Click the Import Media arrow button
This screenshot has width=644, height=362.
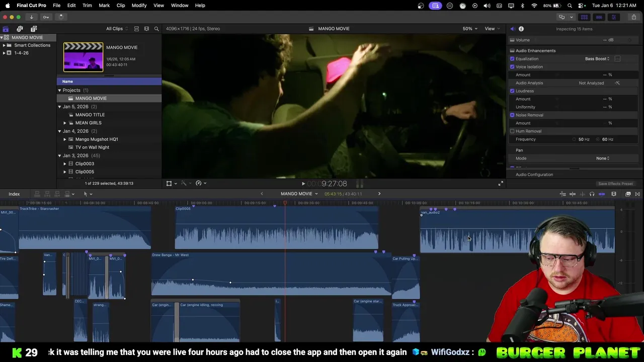point(31,17)
